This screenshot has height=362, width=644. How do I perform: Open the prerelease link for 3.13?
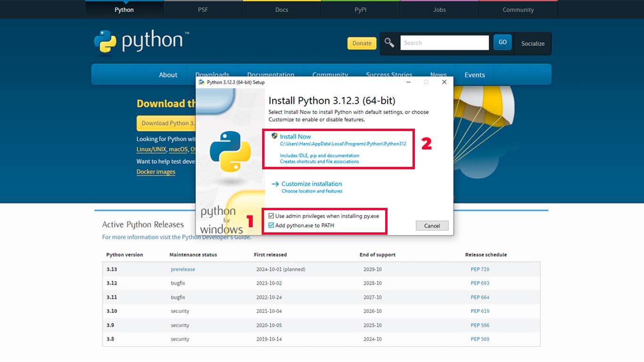tap(183, 269)
